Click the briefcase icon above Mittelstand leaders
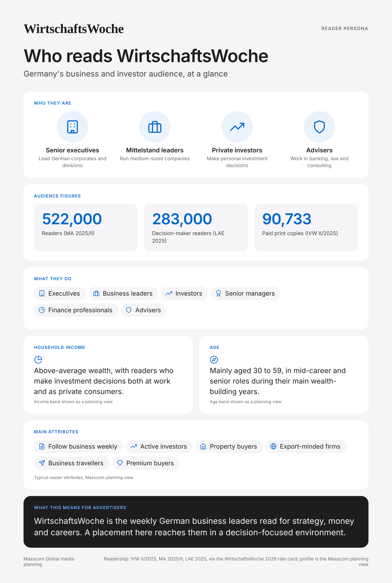This screenshot has height=583, width=392. tap(155, 127)
